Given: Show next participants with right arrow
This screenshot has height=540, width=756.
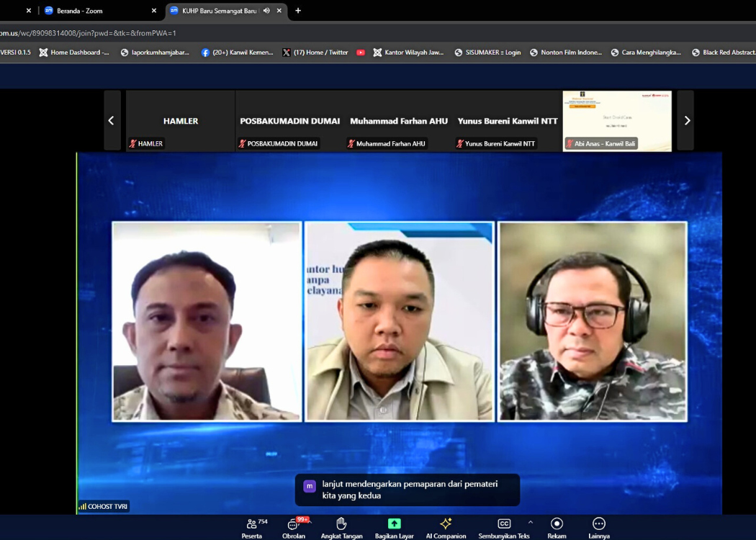Looking at the screenshot, I should (686, 120).
